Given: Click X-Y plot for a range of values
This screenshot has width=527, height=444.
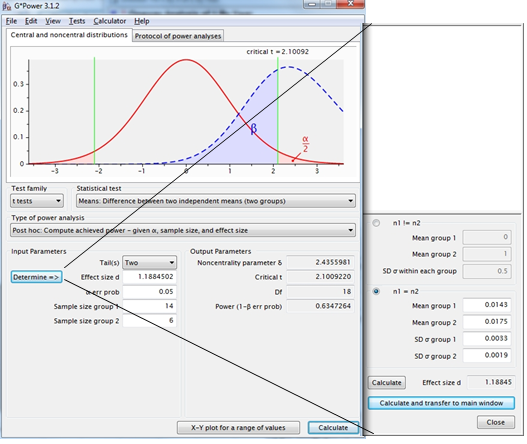Looking at the screenshot, I should (x=238, y=428).
